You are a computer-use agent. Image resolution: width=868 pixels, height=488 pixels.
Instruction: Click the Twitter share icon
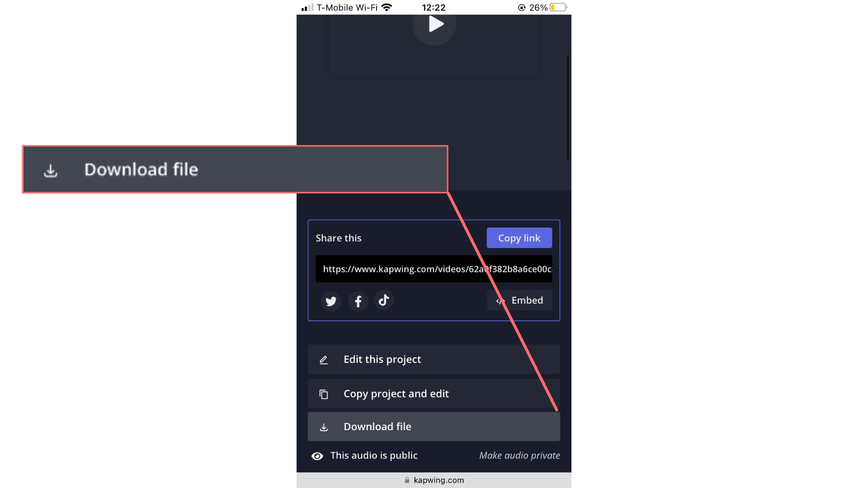(330, 300)
